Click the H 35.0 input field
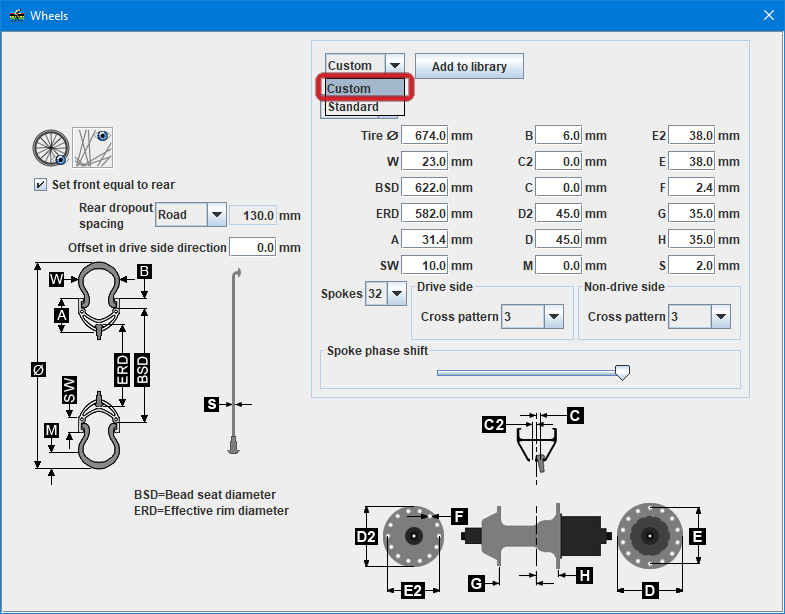 pos(692,240)
